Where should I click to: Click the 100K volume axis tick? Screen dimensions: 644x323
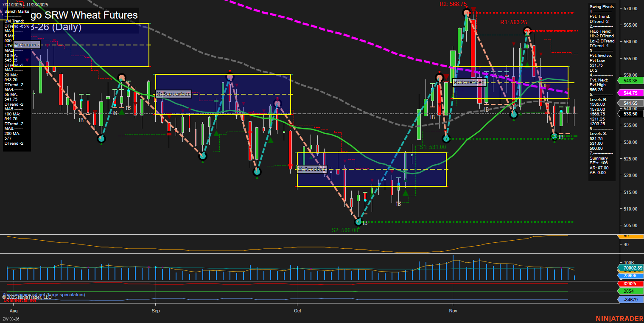[x=629, y=263]
